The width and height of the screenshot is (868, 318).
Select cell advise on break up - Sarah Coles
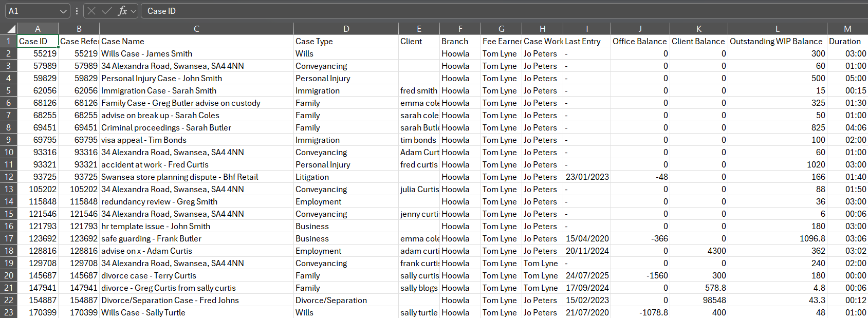[196, 115]
